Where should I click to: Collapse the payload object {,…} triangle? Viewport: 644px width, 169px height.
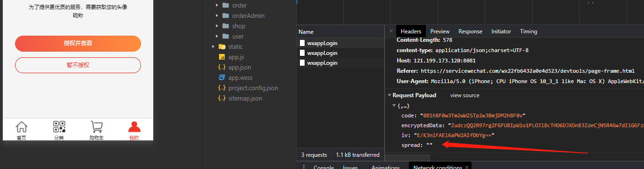(394, 106)
